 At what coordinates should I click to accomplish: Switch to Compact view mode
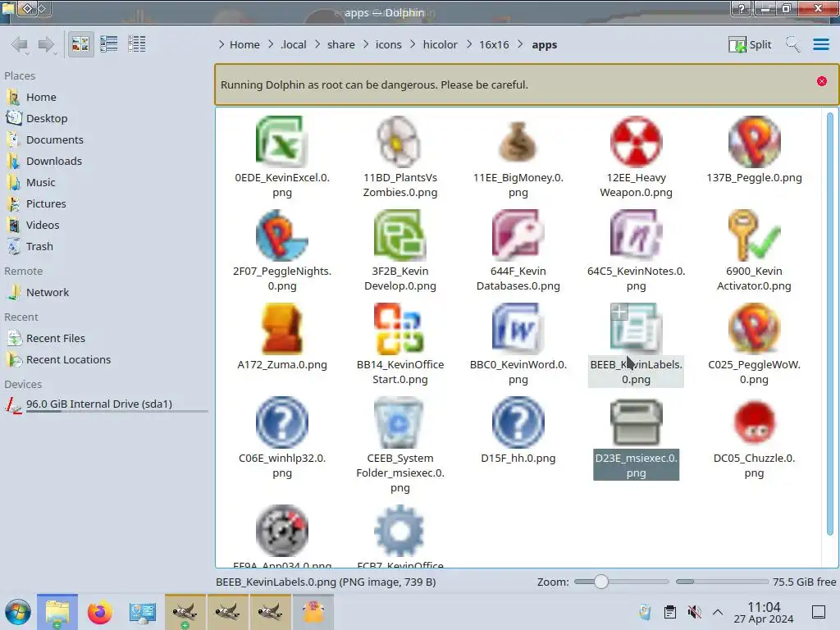pyautogui.click(x=109, y=44)
